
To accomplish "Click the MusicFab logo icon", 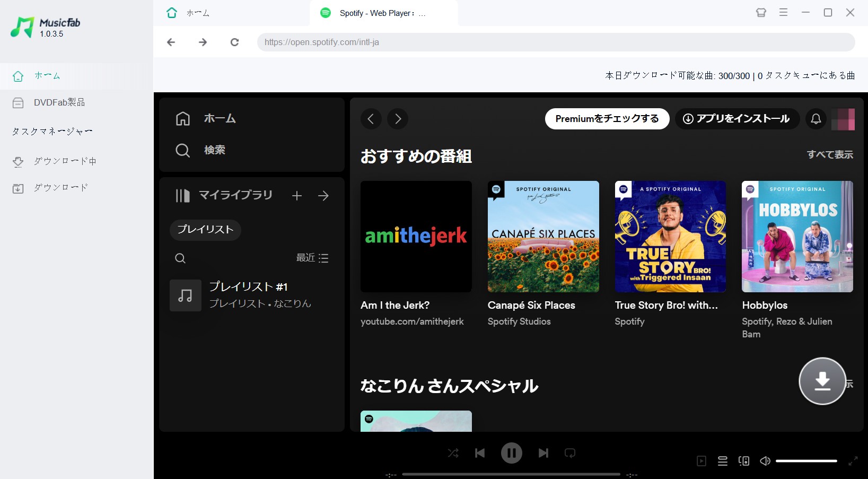I will (22, 27).
